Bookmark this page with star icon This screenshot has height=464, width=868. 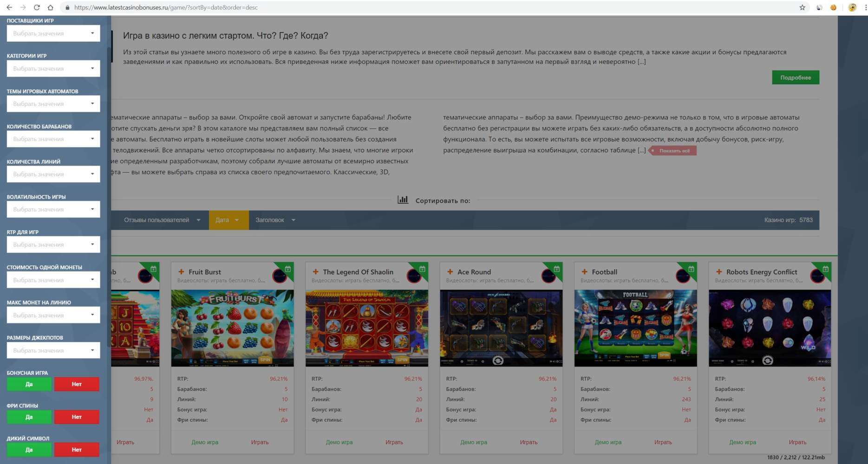(x=802, y=7)
